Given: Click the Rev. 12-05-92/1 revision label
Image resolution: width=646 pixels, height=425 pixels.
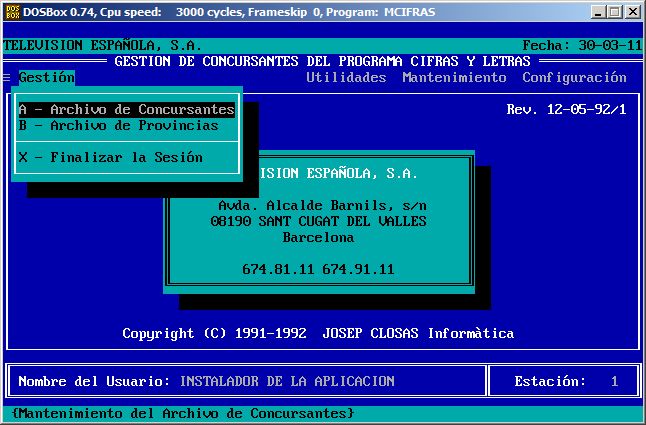Looking at the screenshot, I should coord(566,110).
